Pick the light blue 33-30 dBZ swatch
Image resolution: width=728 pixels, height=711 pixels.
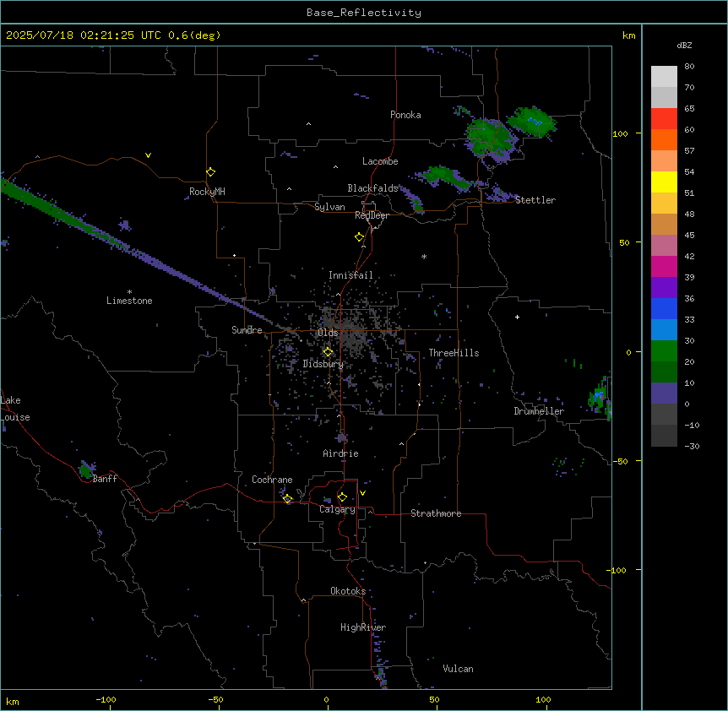click(x=664, y=329)
